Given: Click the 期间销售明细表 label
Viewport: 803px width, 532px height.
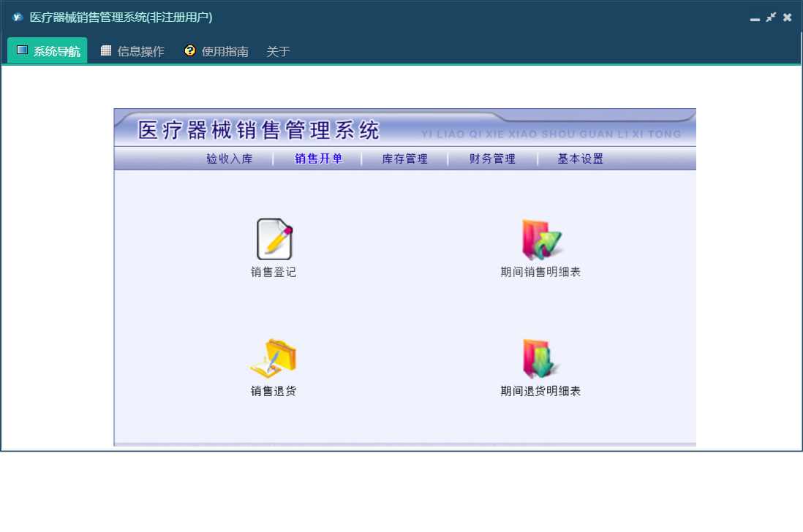Looking at the screenshot, I should pyautogui.click(x=540, y=272).
